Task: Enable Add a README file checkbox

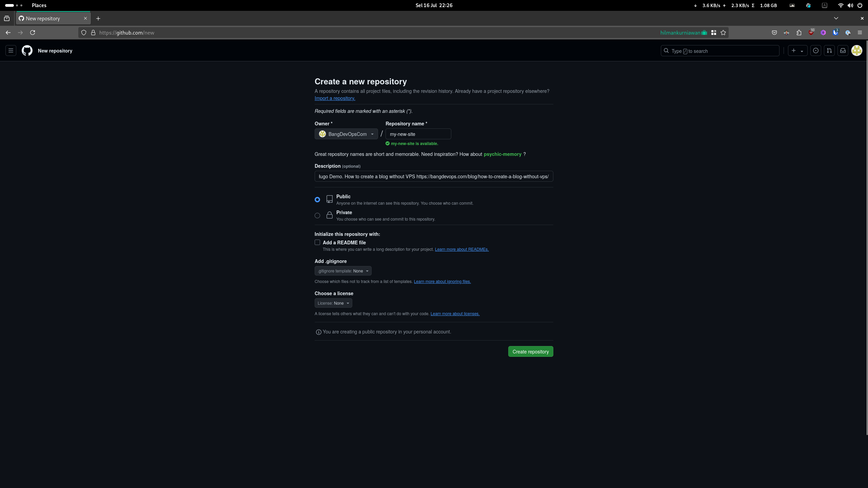Action: point(317,243)
